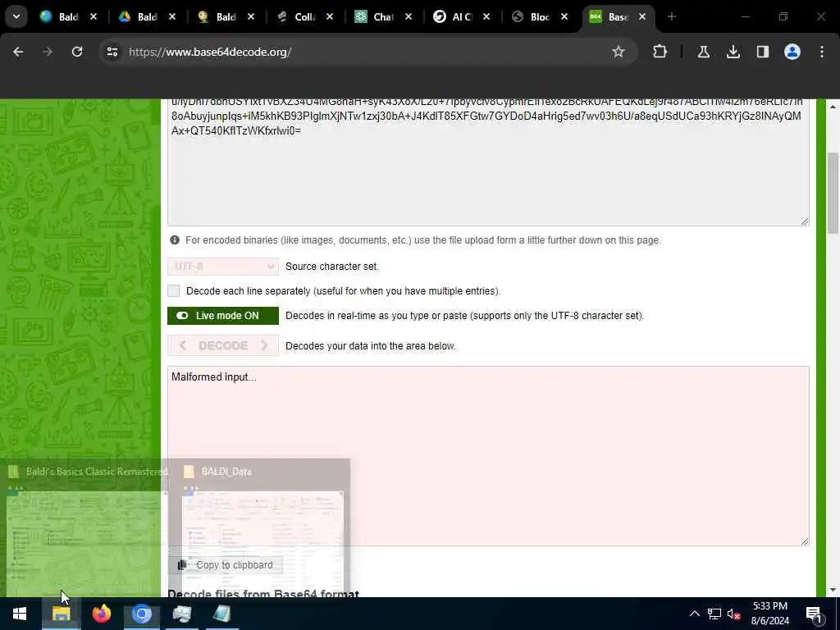Click the DECODE button
The image size is (840, 630).
tap(223, 345)
